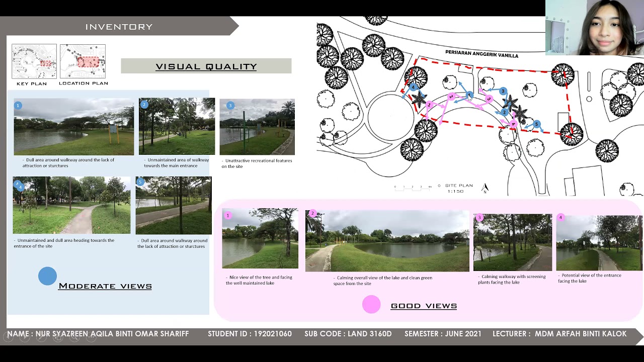The image size is (644, 362).
Task: Open the see all slides grid control
Action: coord(58,337)
